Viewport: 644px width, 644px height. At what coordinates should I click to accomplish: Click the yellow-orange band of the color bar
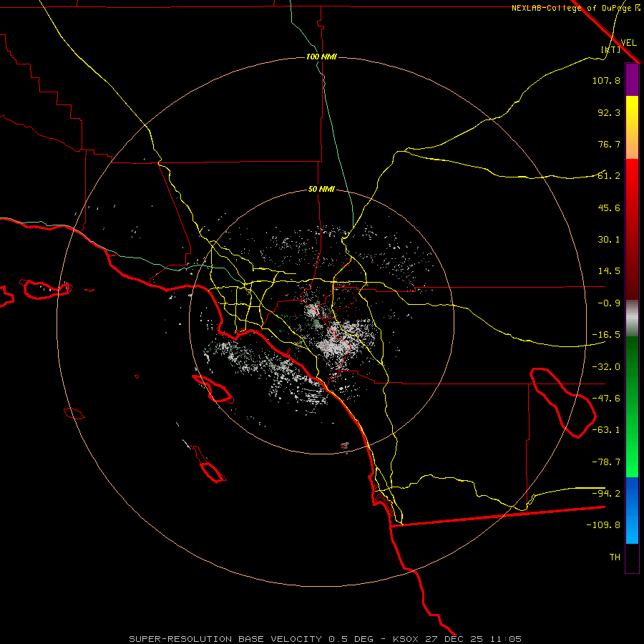[632, 127]
